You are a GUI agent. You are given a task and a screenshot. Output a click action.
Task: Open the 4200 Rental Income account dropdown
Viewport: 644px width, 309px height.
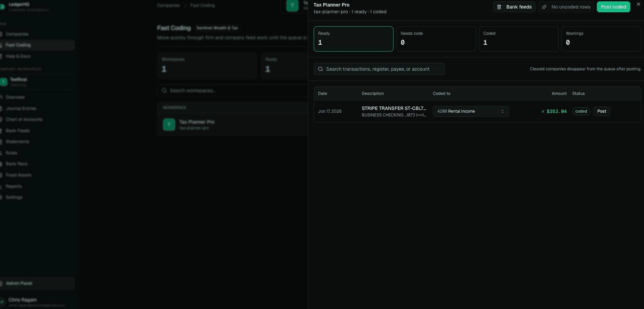pos(471,111)
